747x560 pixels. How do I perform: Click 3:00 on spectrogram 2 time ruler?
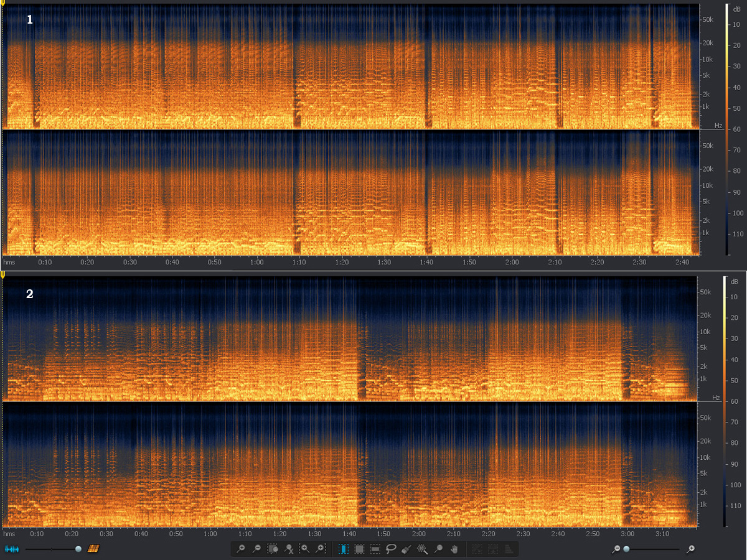tap(627, 534)
